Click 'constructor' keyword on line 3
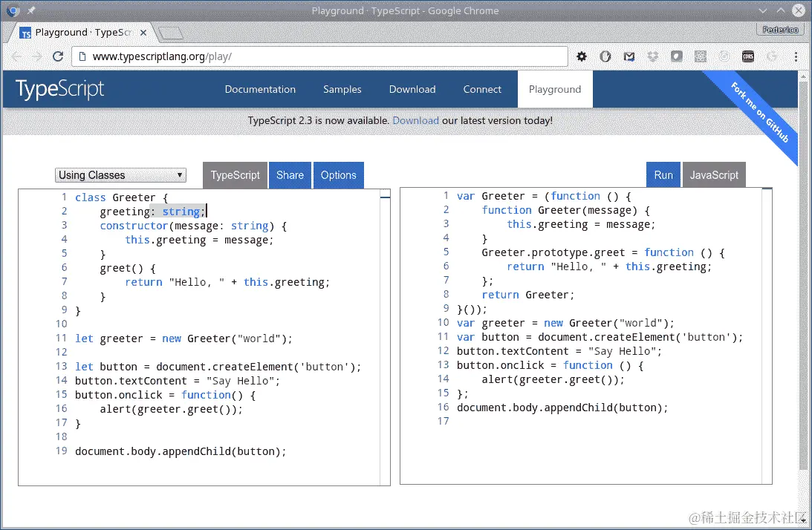This screenshot has width=812, height=530. [x=134, y=226]
